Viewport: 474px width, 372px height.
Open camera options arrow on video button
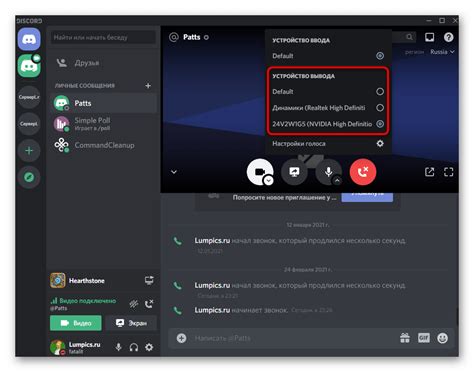(268, 180)
